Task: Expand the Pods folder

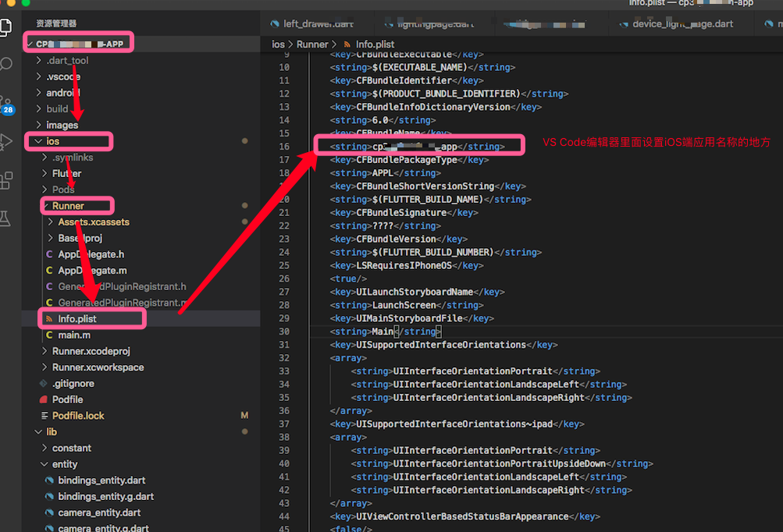Action: pyautogui.click(x=63, y=190)
